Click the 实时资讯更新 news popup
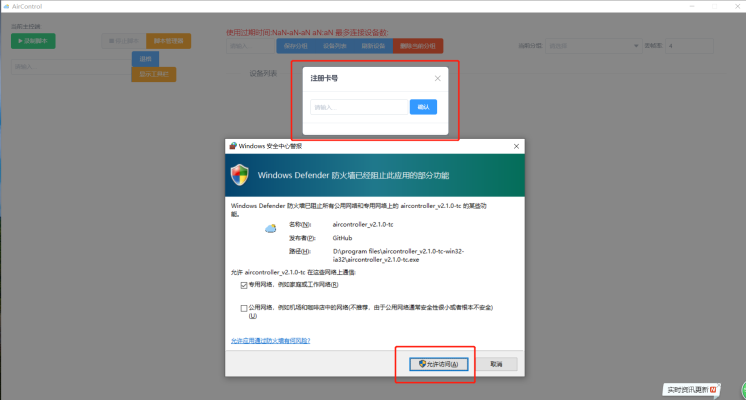The image size is (746, 400). click(691, 390)
